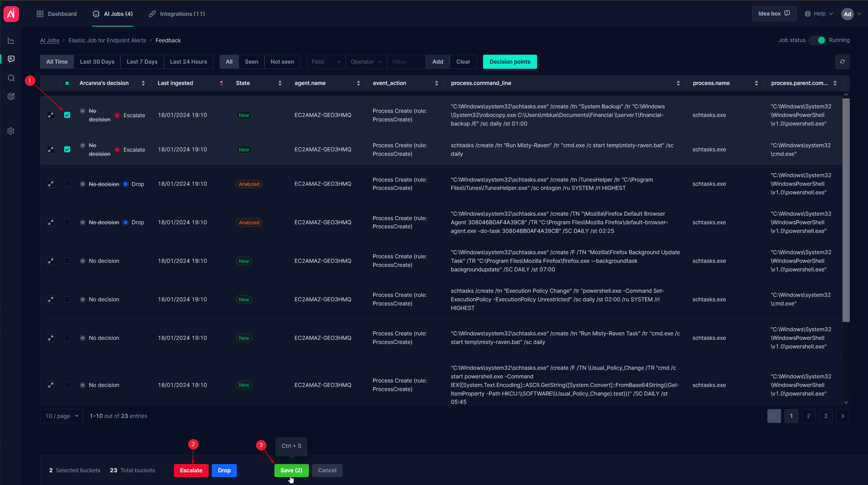Select the All Time filter
This screenshot has height=485, width=868.
click(x=57, y=62)
